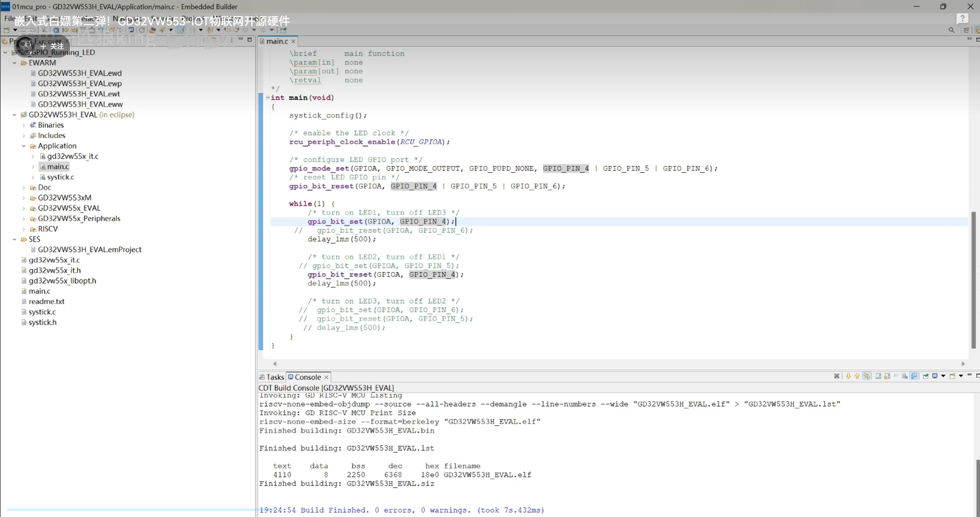Open readme.txt in project tree

pos(46,301)
